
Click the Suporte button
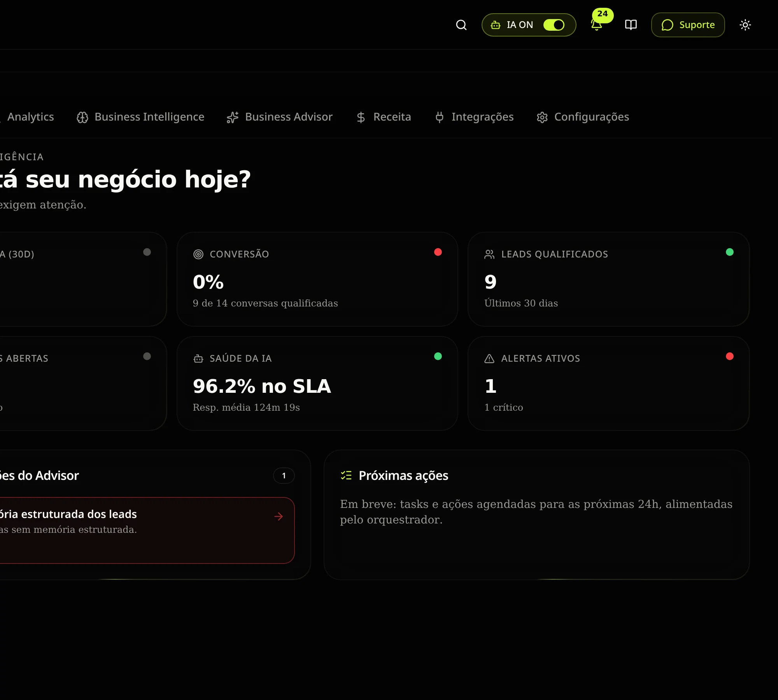pyautogui.click(x=688, y=25)
